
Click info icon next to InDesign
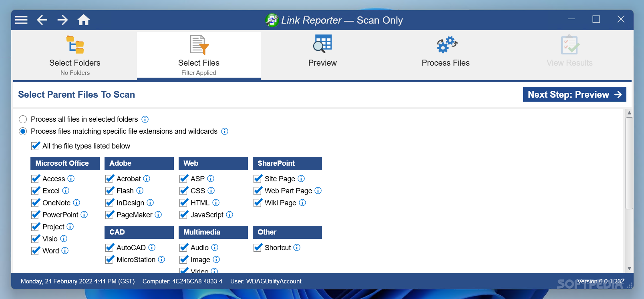[x=150, y=203]
